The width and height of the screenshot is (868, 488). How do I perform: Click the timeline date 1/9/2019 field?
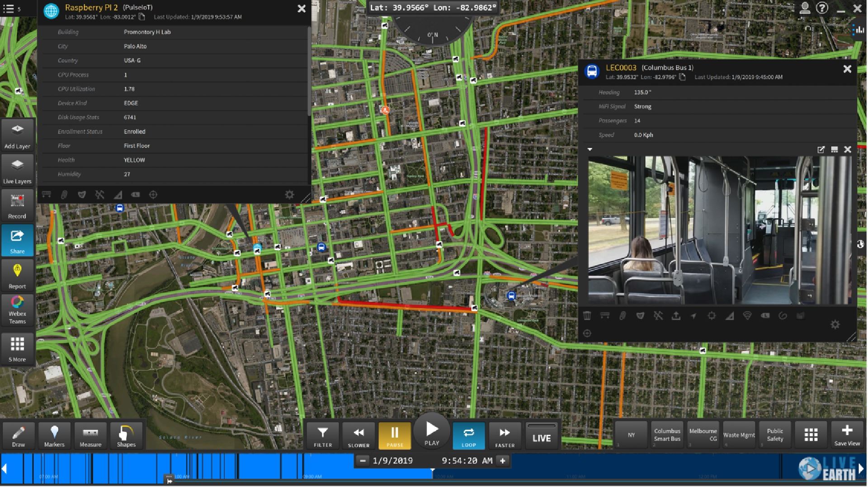392,460
